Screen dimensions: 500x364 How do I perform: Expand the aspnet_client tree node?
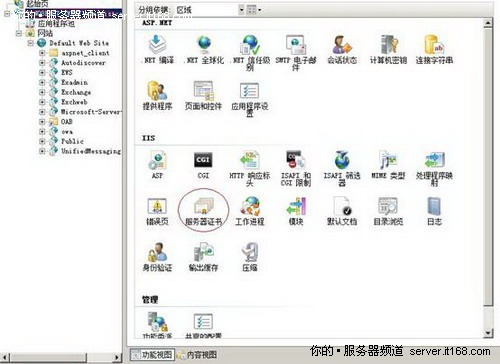tap(42, 53)
